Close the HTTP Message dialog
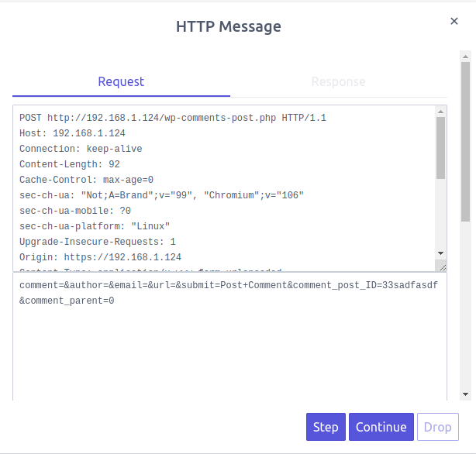Screen dimensions: 476x454 pos(454,21)
